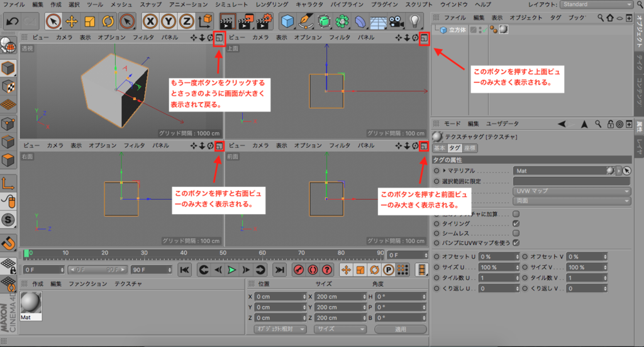Open the サイズ mode dropdown
The width and height of the screenshot is (644, 347).
[x=340, y=329]
